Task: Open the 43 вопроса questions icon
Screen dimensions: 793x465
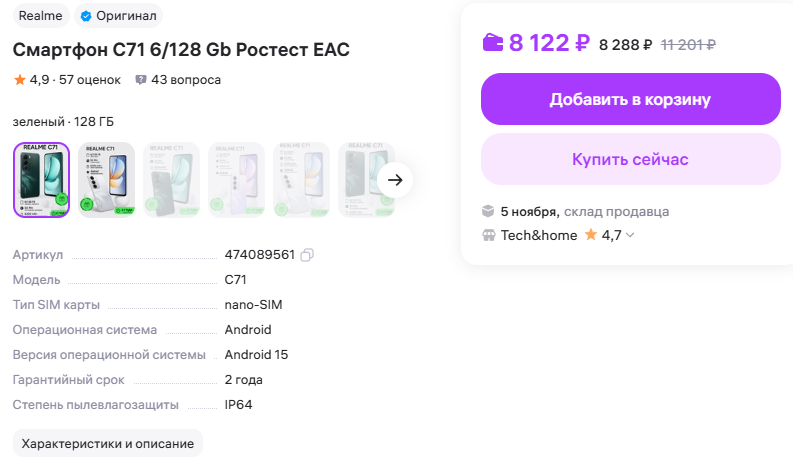Action: click(141, 80)
